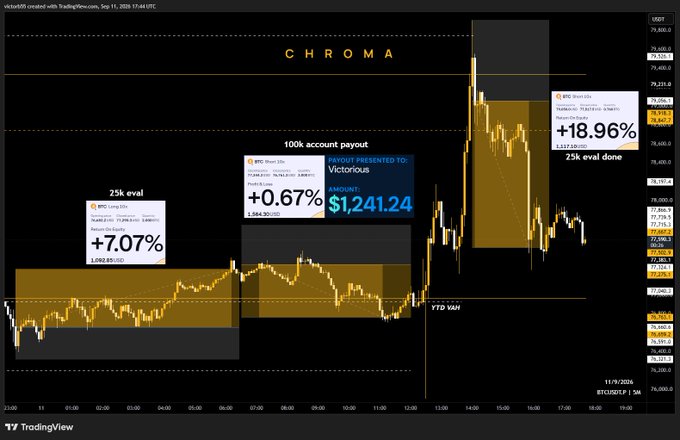Click the 78,400.0 price scale label
The width and height of the screenshot is (680, 440).
tap(660, 162)
